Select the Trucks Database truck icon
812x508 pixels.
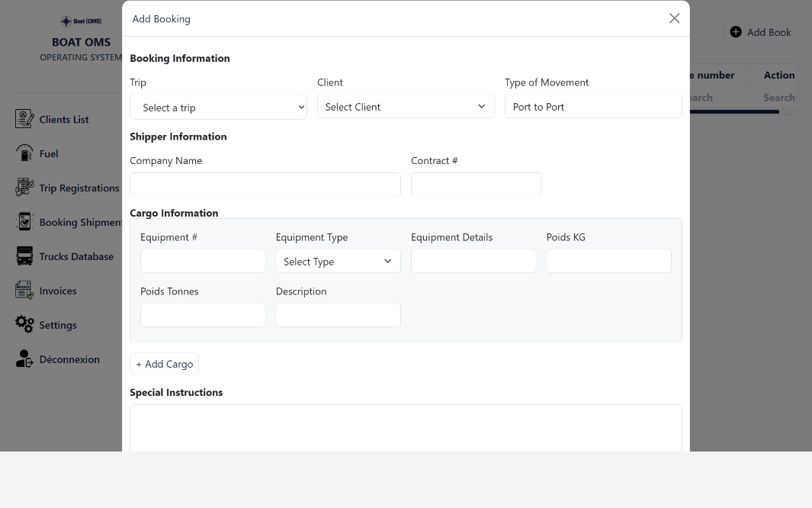[24, 256]
